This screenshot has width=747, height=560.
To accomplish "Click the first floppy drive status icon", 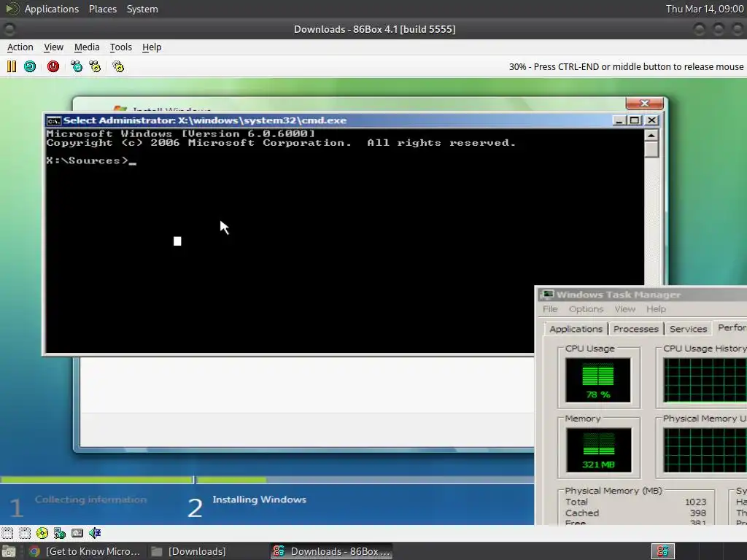I will tap(7, 533).
